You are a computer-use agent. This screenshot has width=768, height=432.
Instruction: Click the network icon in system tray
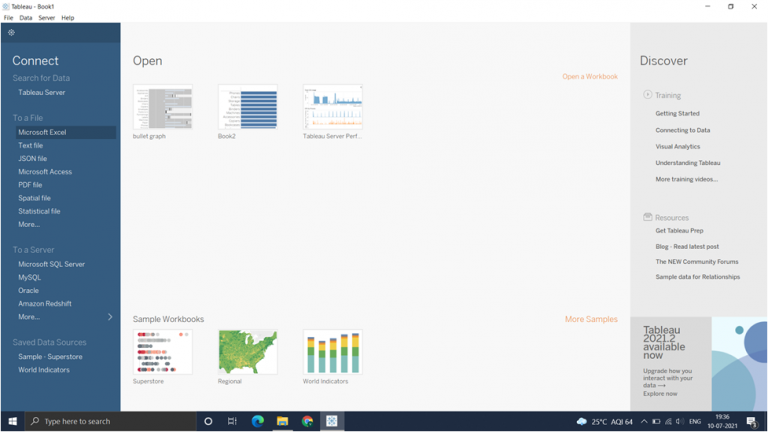click(x=668, y=422)
